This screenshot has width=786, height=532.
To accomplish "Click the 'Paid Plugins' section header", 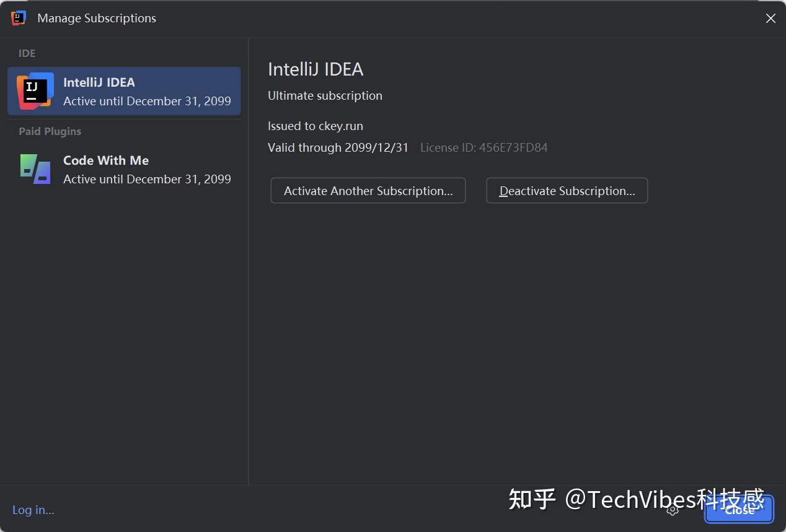I will click(x=50, y=131).
